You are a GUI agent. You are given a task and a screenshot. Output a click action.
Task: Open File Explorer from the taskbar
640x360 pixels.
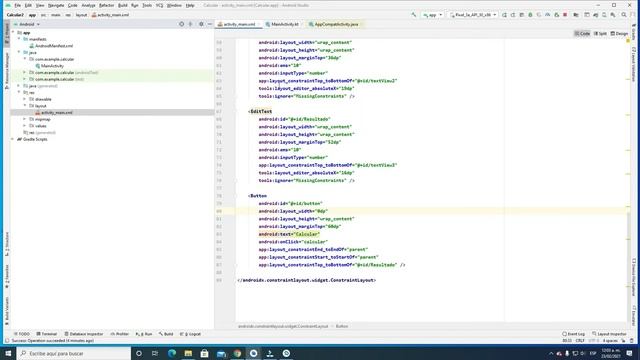188,353
